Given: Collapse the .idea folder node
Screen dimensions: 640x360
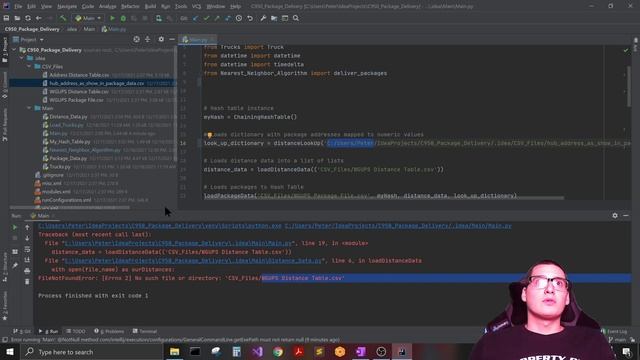Looking at the screenshot, I should 22,58.
